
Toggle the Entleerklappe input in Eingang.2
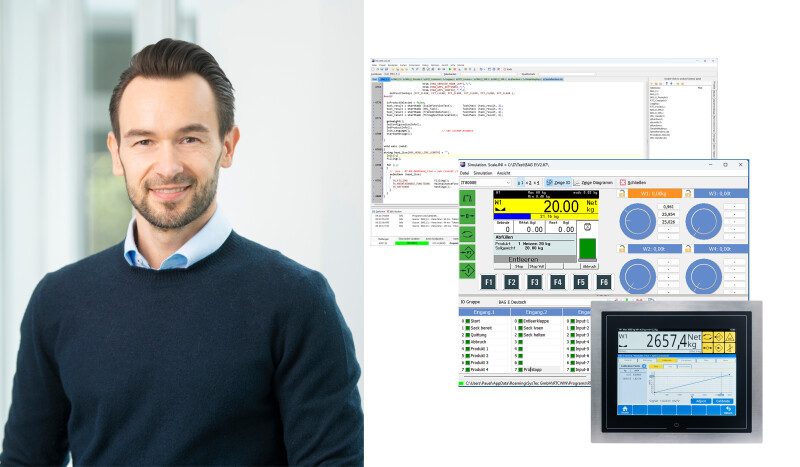click(x=520, y=321)
